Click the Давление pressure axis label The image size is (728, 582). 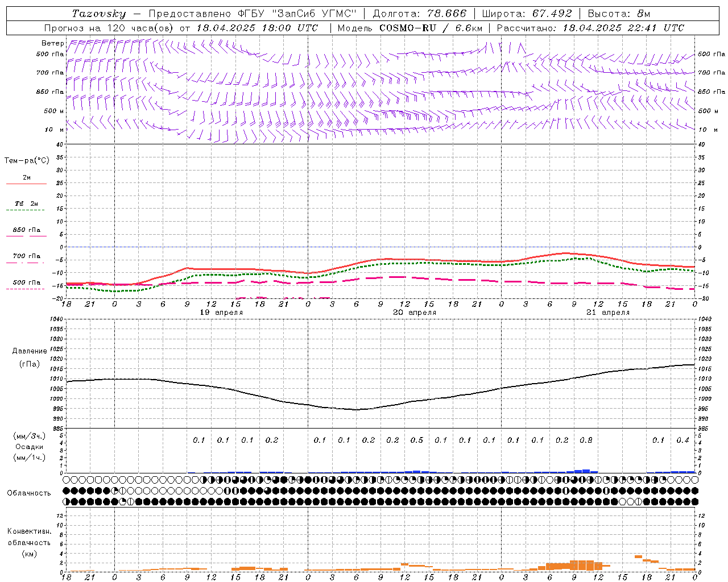pos(30,351)
